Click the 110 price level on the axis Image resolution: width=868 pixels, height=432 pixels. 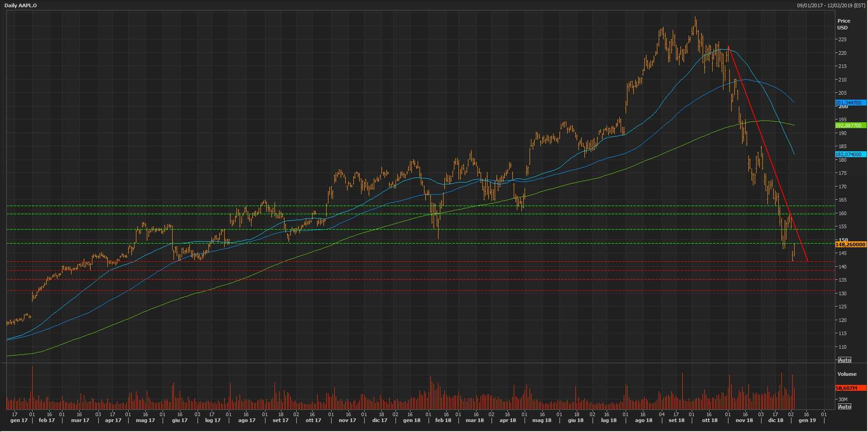coord(843,347)
